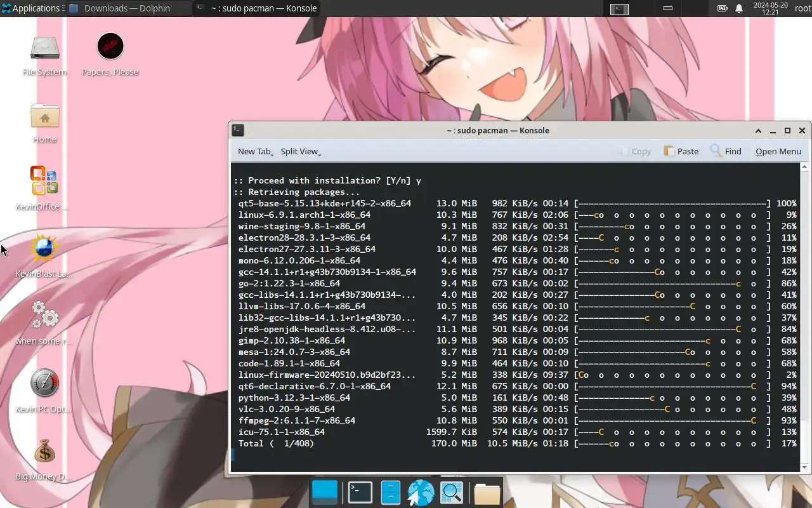Click the Konsole window title text
Screen dimensions: 812x508
[498, 130]
